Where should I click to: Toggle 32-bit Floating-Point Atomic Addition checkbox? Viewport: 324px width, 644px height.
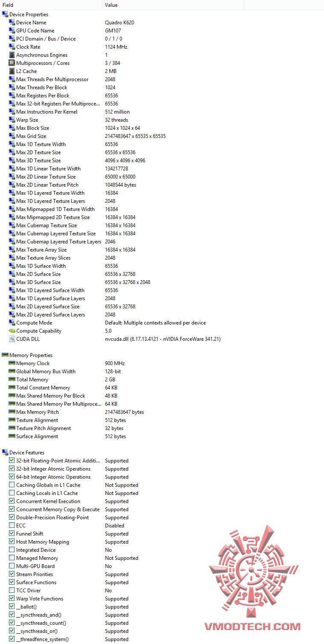pyautogui.click(x=12, y=460)
